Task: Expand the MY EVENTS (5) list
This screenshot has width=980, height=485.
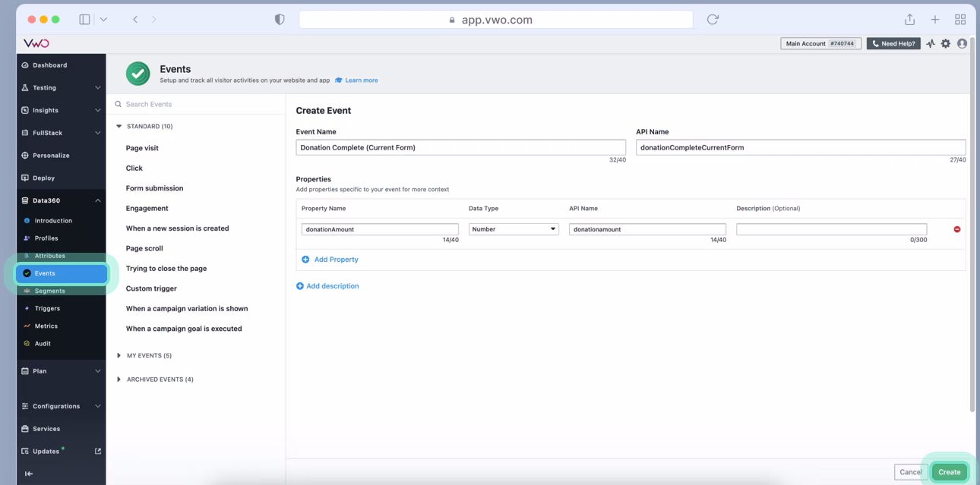Action: tap(149, 355)
